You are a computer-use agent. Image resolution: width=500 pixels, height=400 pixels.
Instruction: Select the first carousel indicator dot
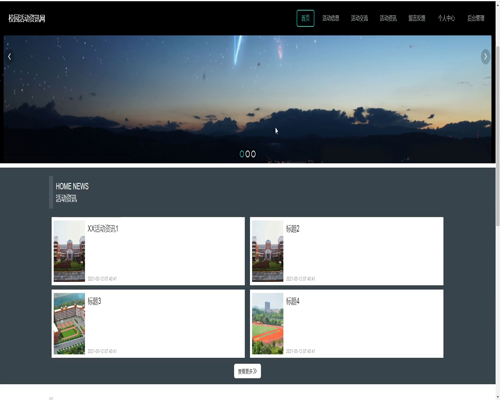tap(242, 154)
